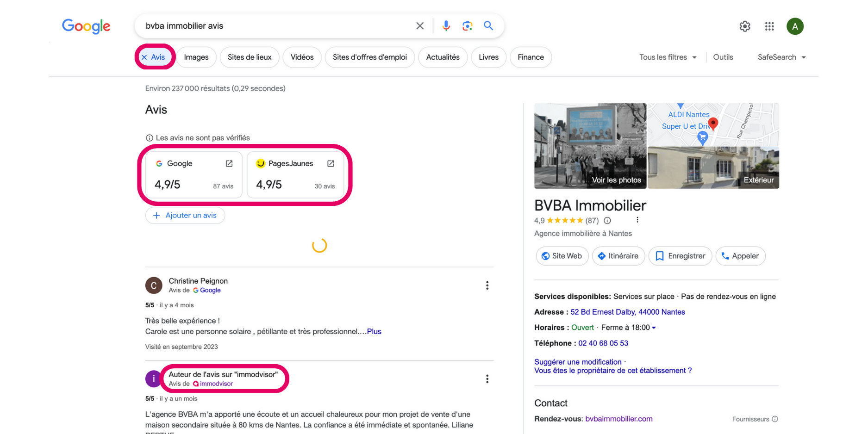868x434 pixels.
Task: Click the magnifying glass search icon
Action: pyautogui.click(x=488, y=26)
